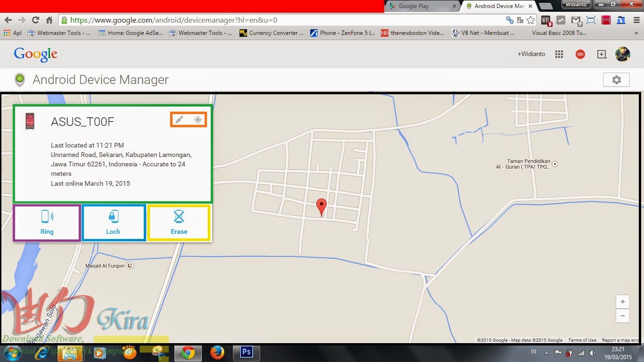Open Android Device Manager settings gear
This screenshot has height=362, width=644.
click(x=616, y=80)
